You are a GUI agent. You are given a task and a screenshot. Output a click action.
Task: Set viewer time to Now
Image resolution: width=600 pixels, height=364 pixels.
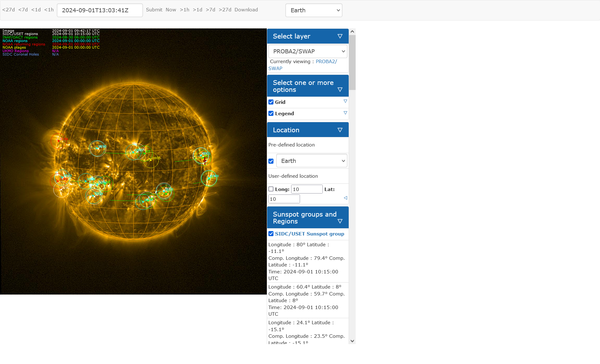[171, 10]
